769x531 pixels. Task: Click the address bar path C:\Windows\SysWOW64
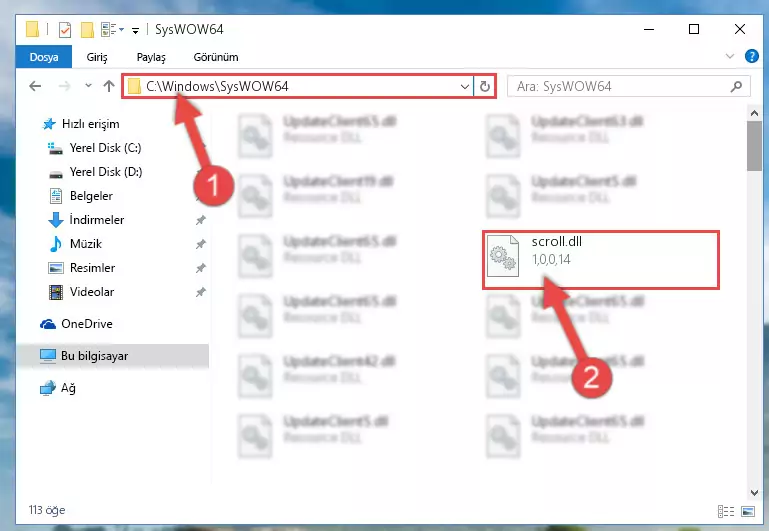(217, 86)
